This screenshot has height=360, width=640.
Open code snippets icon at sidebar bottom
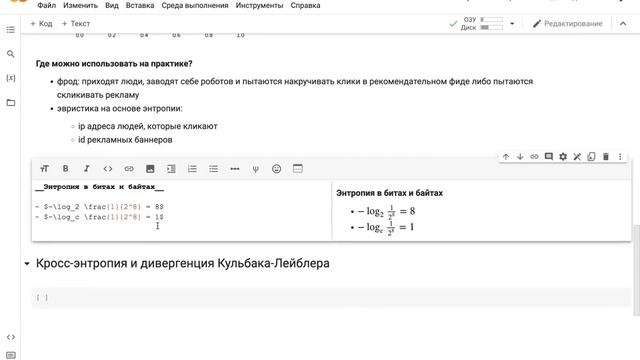tap(11, 337)
